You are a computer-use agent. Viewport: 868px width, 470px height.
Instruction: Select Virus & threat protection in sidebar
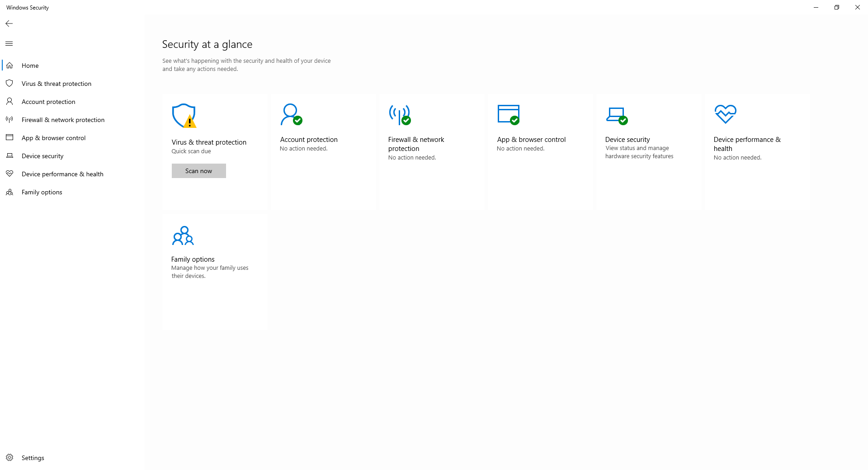[x=56, y=84]
